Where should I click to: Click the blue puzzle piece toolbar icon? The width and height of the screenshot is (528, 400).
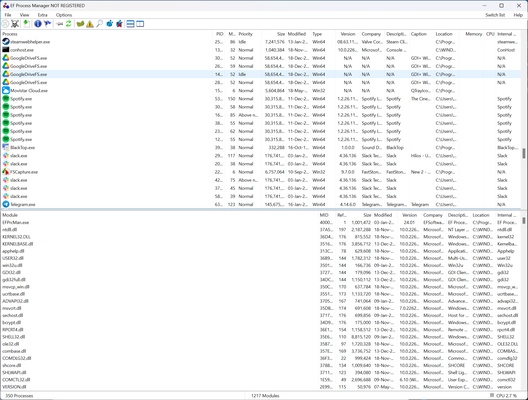[109, 24]
